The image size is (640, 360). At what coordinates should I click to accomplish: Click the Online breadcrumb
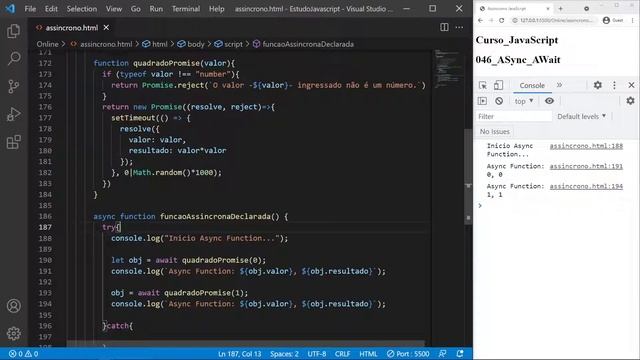point(47,44)
